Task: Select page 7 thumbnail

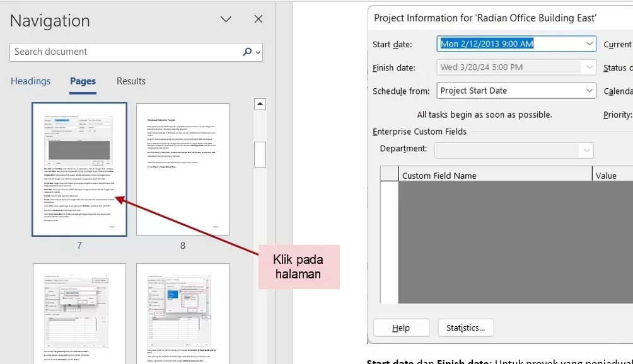Action: (79, 169)
